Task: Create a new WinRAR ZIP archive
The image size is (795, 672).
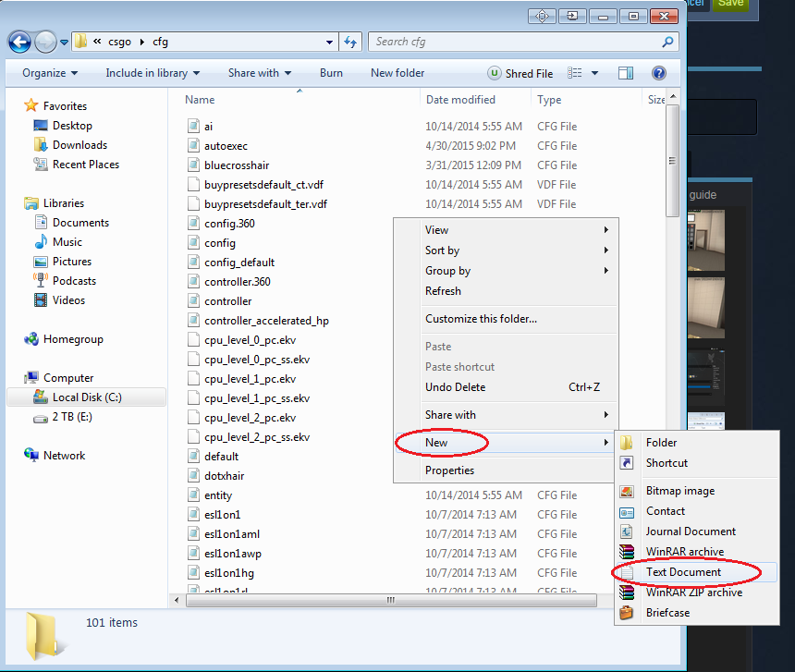Action: (x=697, y=593)
